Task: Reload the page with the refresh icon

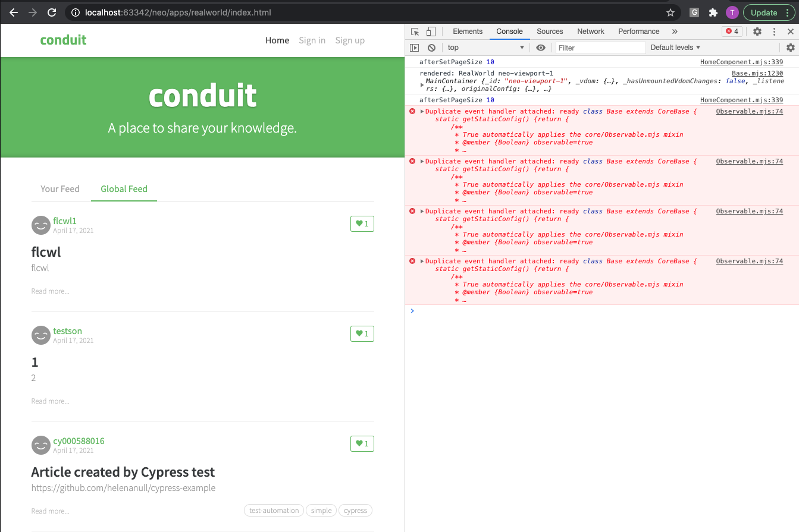Action: click(x=52, y=12)
